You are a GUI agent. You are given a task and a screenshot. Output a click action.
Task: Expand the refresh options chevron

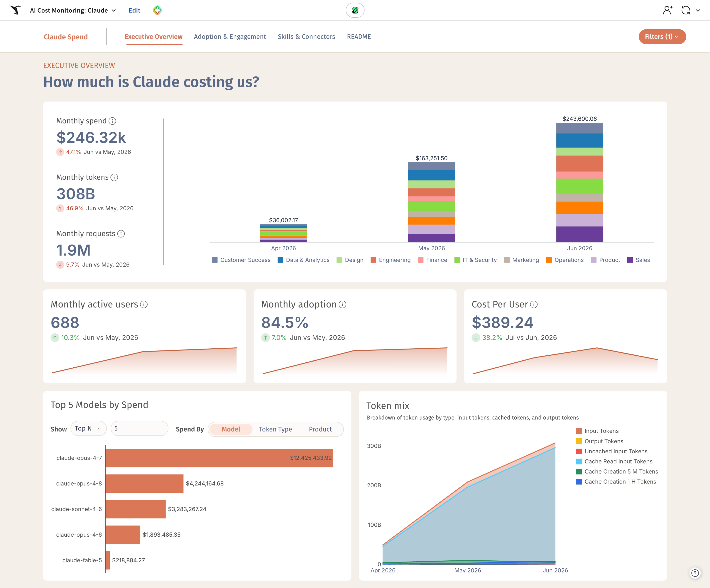pos(698,11)
